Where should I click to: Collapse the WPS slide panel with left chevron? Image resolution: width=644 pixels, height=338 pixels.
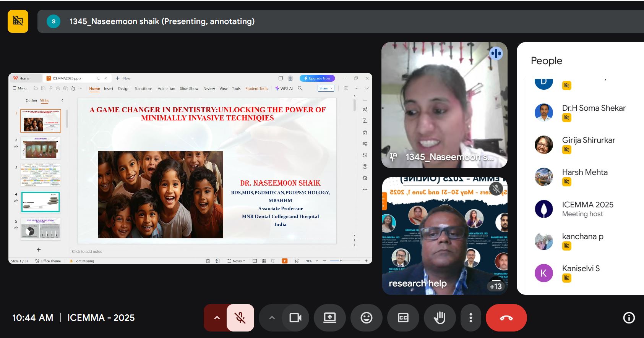pyautogui.click(x=62, y=100)
